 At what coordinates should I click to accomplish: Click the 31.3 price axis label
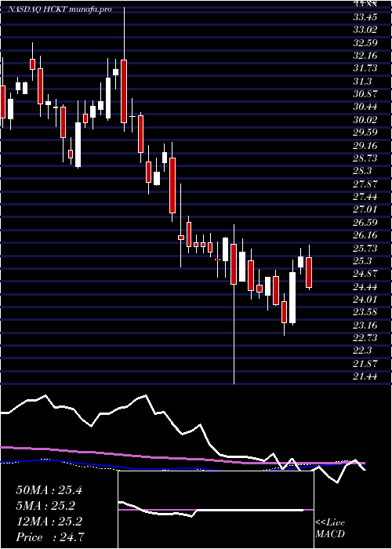click(x=362, y=82)
